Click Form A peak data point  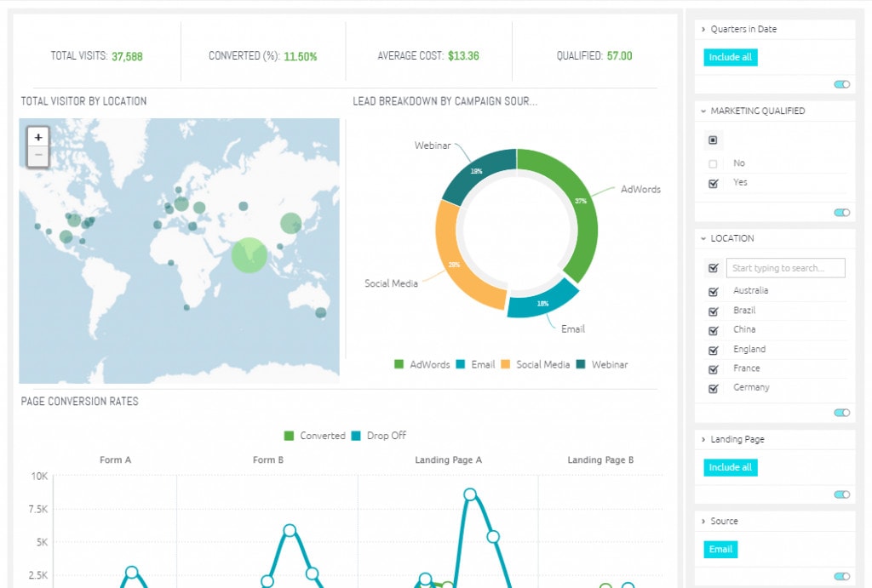[132, 573]
